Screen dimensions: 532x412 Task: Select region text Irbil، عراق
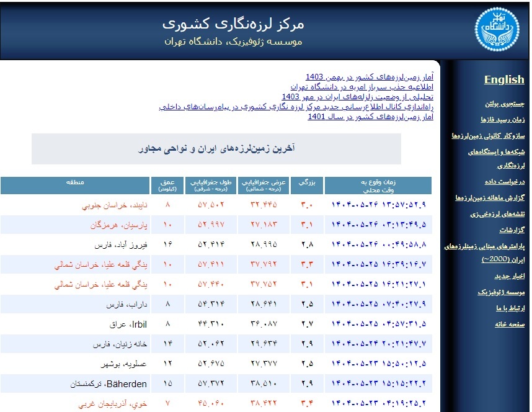coord(128,325)
